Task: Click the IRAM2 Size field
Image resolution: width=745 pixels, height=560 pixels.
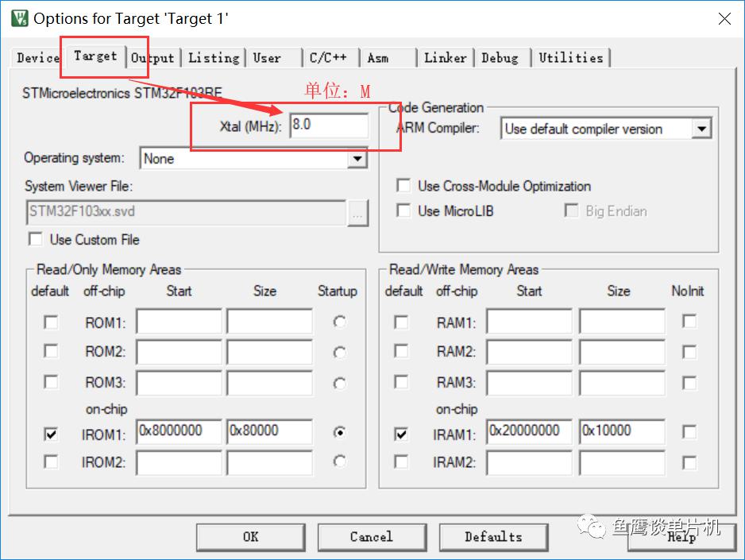Action: point(622,462)
